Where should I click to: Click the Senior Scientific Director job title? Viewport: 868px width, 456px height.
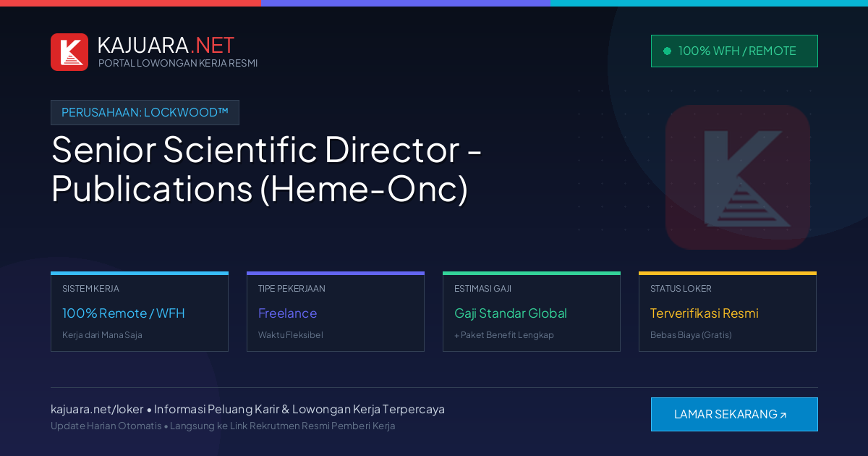tap(267, 169)
